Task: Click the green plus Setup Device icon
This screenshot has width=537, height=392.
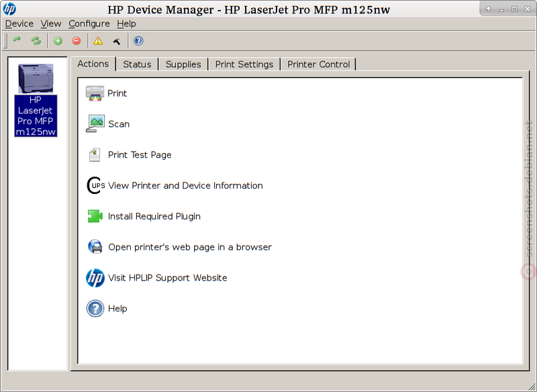Action: [58, 41]
